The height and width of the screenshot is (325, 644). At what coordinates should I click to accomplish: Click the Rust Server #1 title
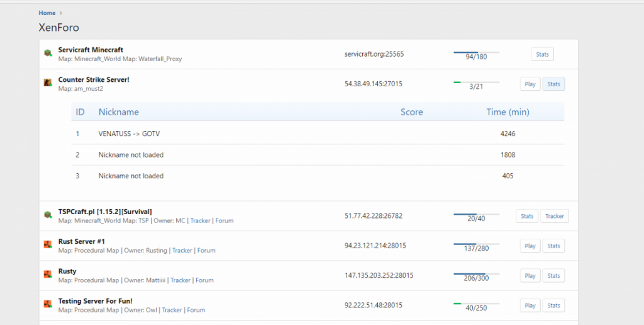82,241
